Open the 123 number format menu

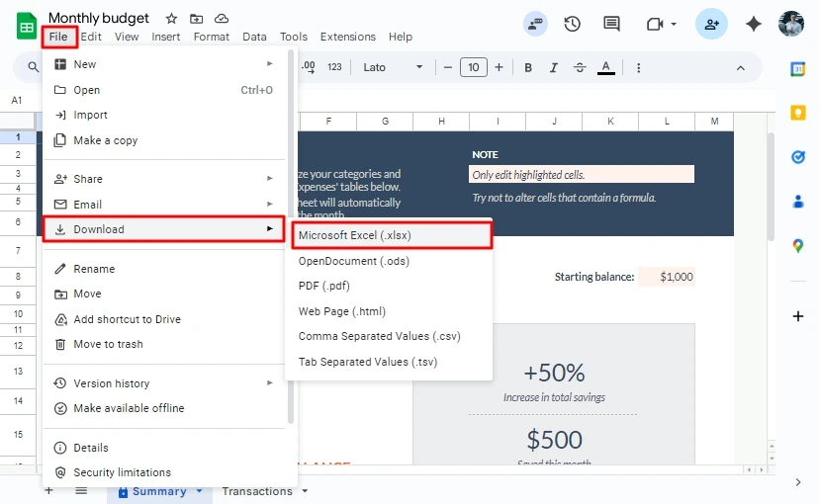click(x=334, y=67)
